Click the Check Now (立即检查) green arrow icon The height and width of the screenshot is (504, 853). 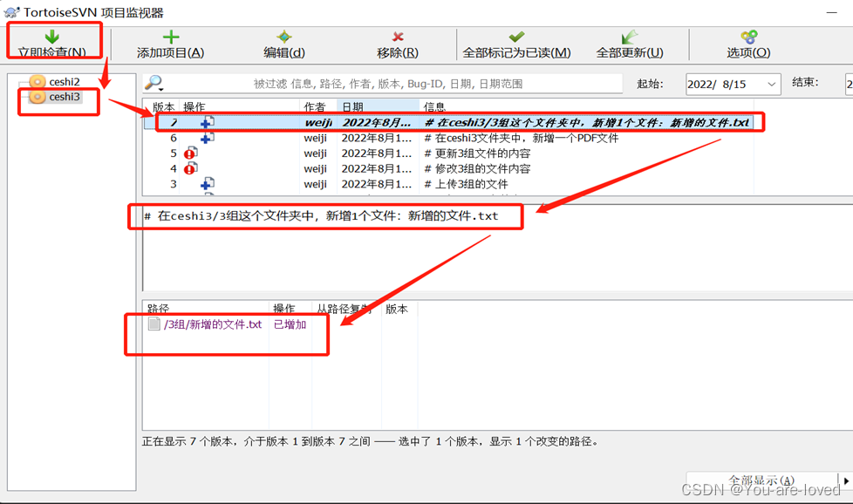(x=52, y=37)
